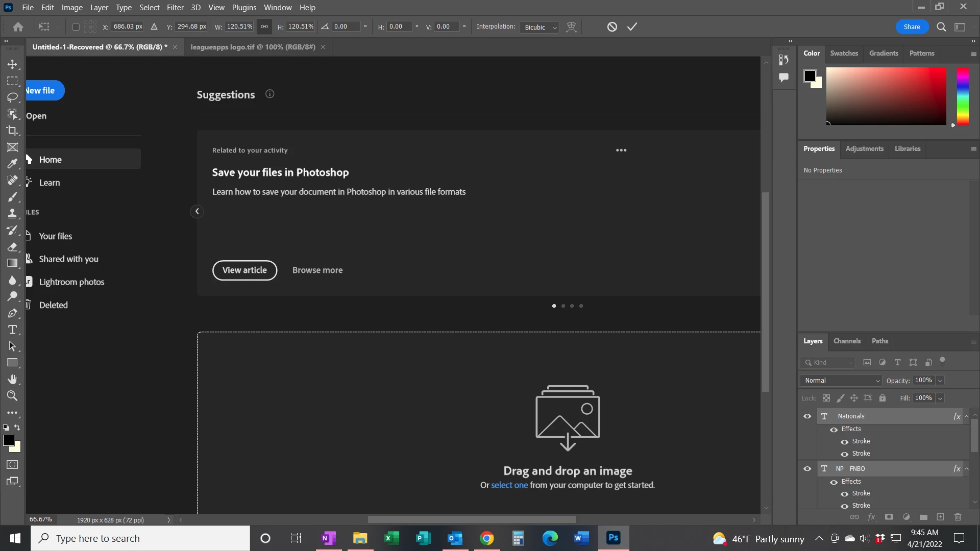This screenshot has height=551, width=980.
Task: Cancel the transform with the circle-slash icon
Action: [612, 27]
